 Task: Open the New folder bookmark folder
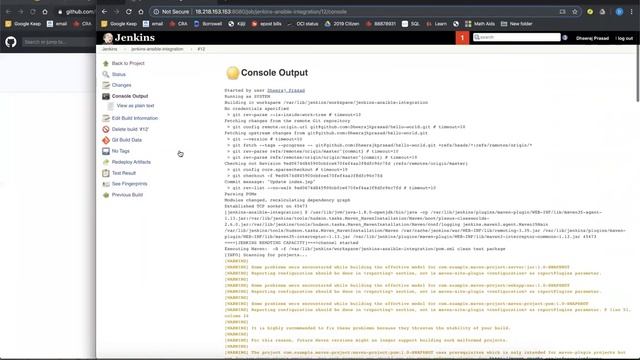516,24
